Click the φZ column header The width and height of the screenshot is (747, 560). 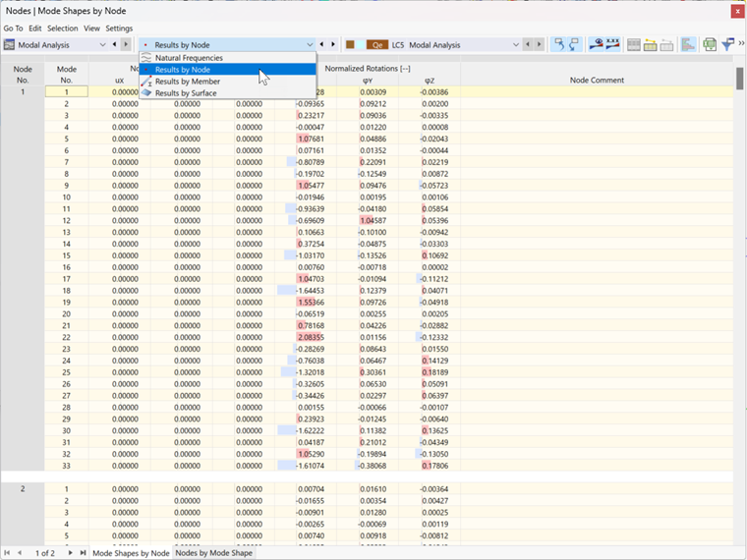[430, 81]
